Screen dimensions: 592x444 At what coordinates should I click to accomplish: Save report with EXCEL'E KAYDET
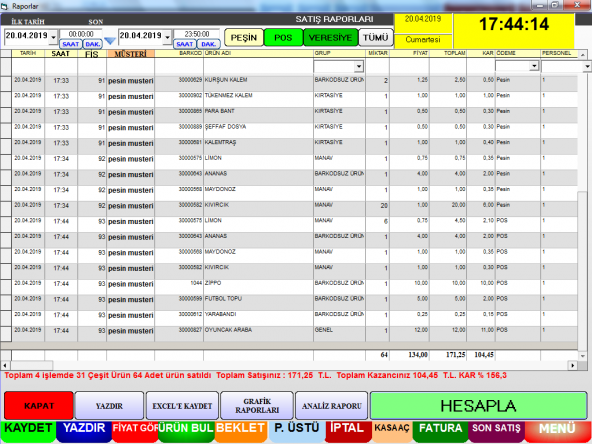tap(182, 406)
